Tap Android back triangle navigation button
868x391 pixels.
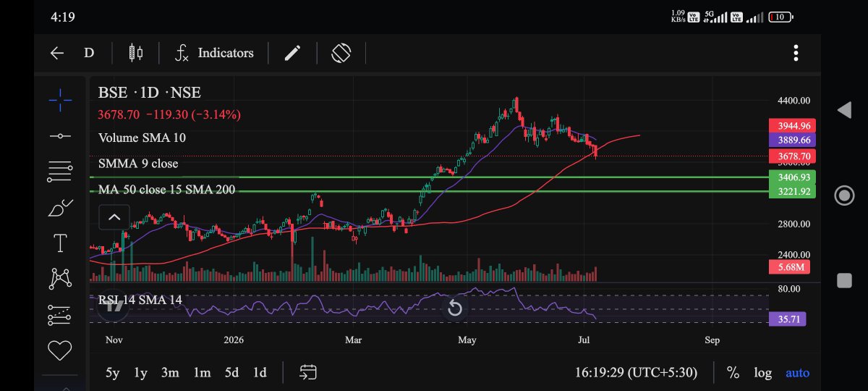tap(844, 110)
